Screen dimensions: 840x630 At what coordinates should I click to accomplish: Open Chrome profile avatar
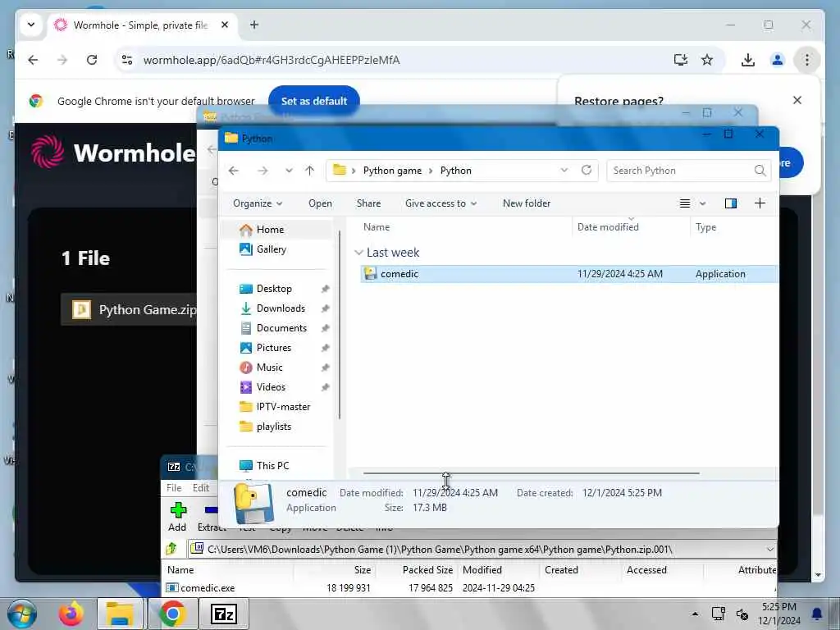point(778,60)
